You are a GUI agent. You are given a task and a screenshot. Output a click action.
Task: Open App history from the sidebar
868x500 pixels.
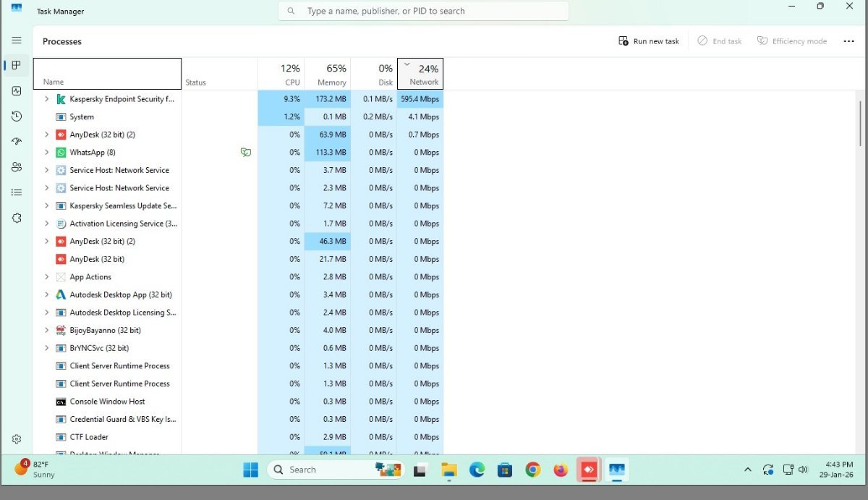pyautogui.click(x=17, y=116)
